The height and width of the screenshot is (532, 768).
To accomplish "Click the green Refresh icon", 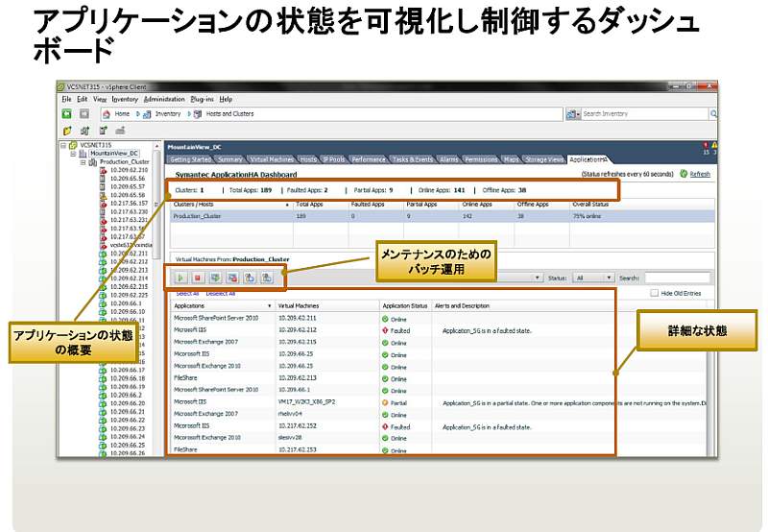I will 684,174.
